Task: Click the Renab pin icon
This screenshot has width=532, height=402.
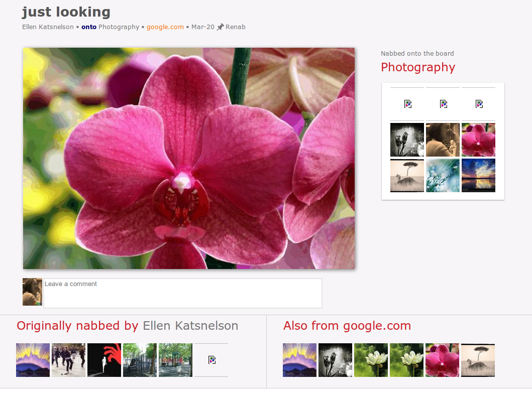Action: click(x=220, y=27)
